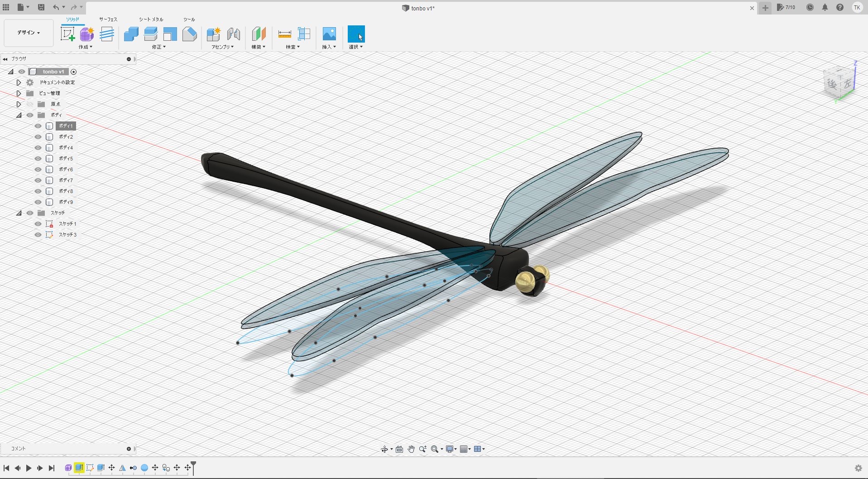Click the Section Analysis inspect icon
Image resolution: width=868 pixels, height=479 pixels.
pyautogui.click(x=304, y=34)
